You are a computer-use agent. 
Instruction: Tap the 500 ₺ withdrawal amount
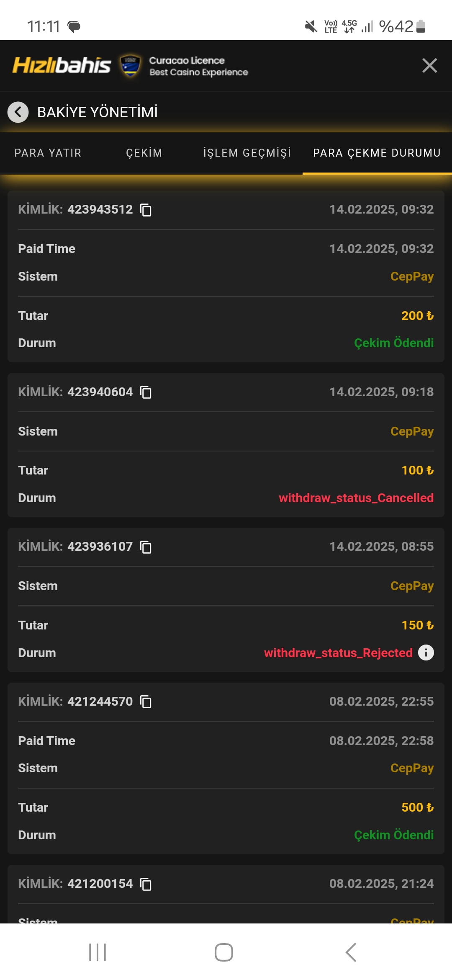(417, 807)
